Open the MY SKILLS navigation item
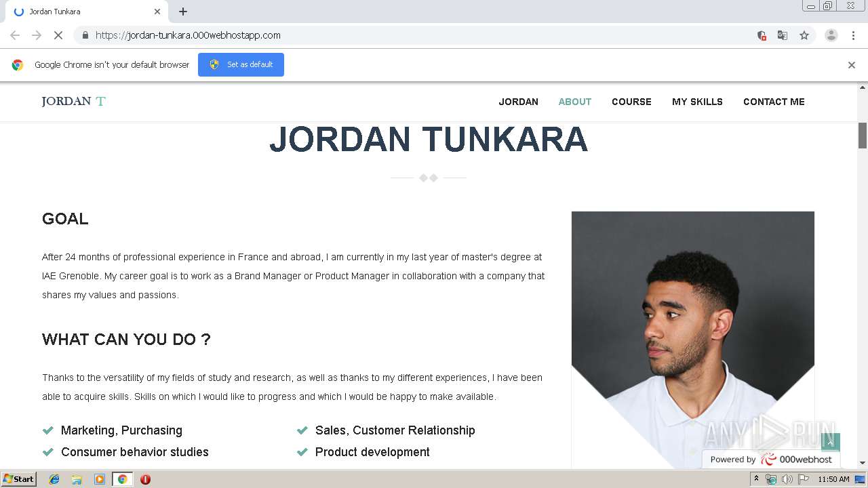Screen dimensions: 868x488 [697, 102]
